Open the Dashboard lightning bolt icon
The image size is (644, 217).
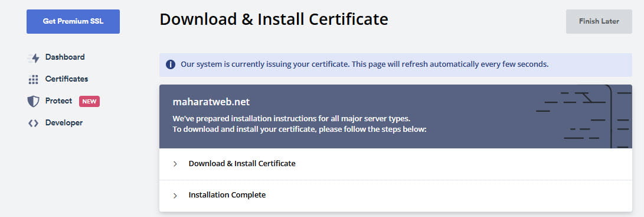tap(34, 58)
